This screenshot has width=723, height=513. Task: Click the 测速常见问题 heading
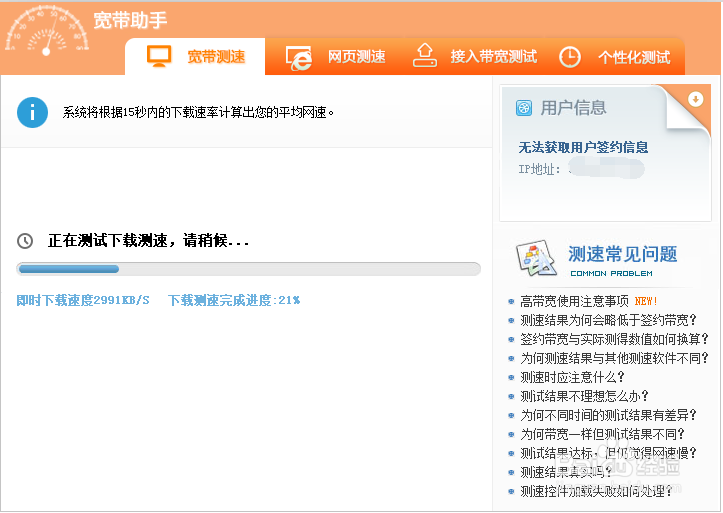(x=622, y=254)
